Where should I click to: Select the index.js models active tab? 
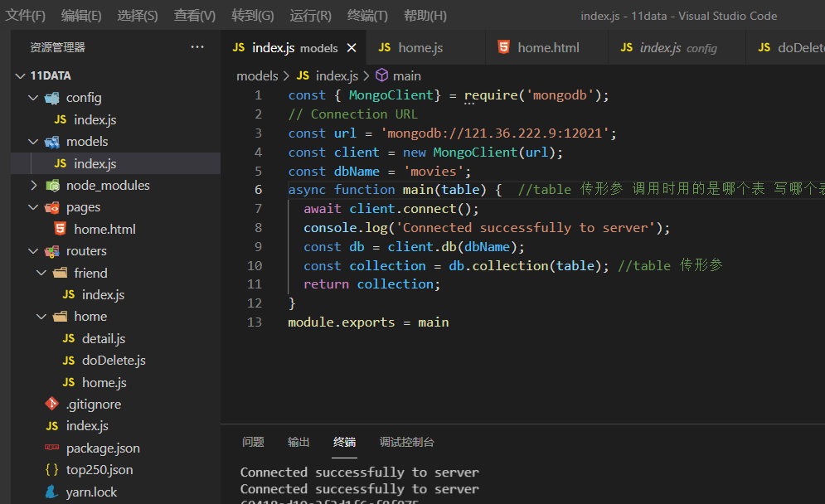coord(294,48)
